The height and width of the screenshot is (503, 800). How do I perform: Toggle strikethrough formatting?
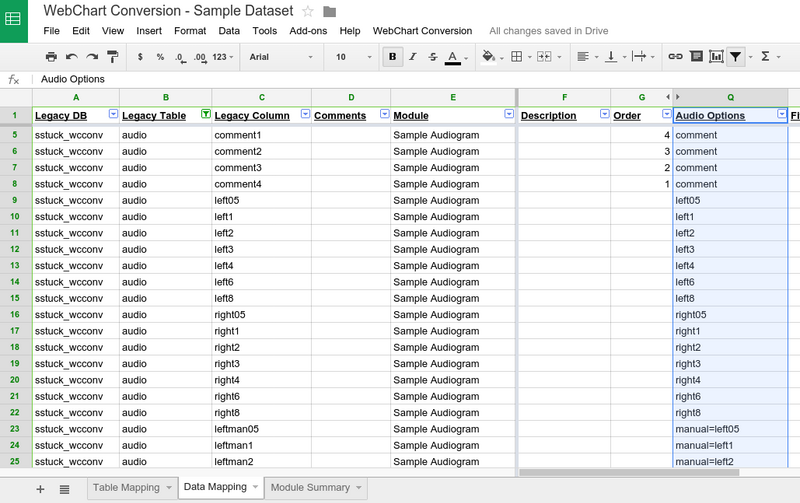(432, 57)
